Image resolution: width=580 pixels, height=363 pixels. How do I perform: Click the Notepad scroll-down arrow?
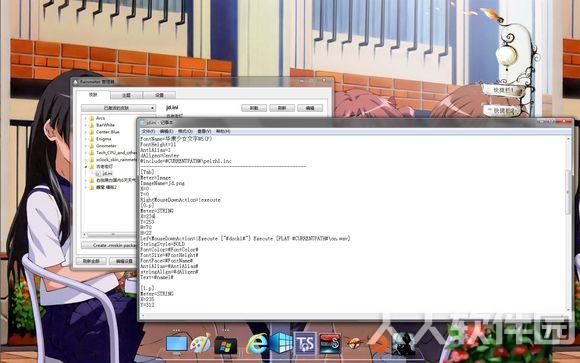pos(569,309)
